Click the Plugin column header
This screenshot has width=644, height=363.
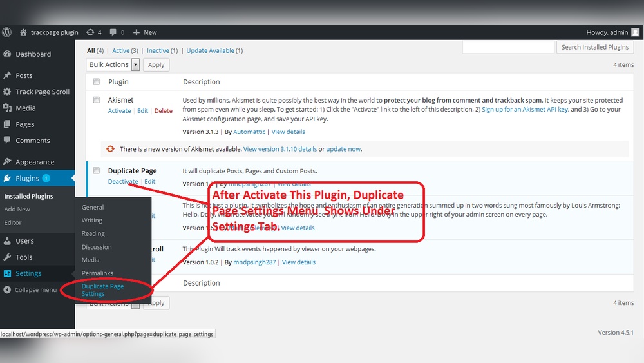118,81
